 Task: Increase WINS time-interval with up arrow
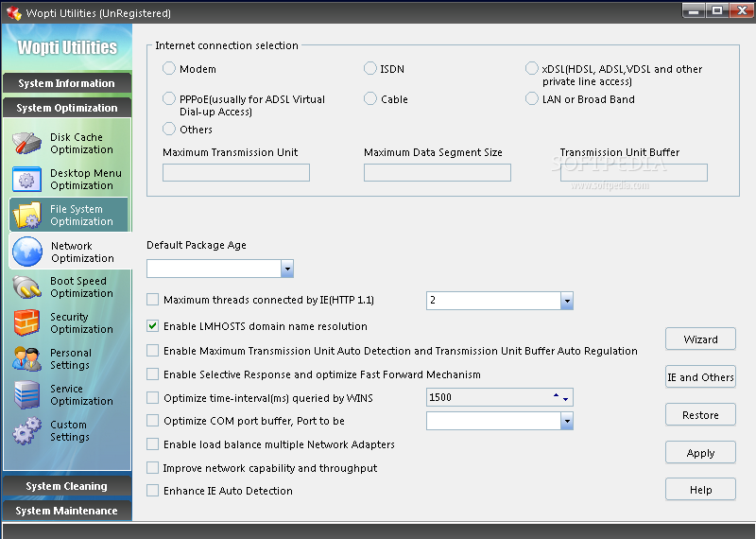pyautogui.click(x=556, y=395)
